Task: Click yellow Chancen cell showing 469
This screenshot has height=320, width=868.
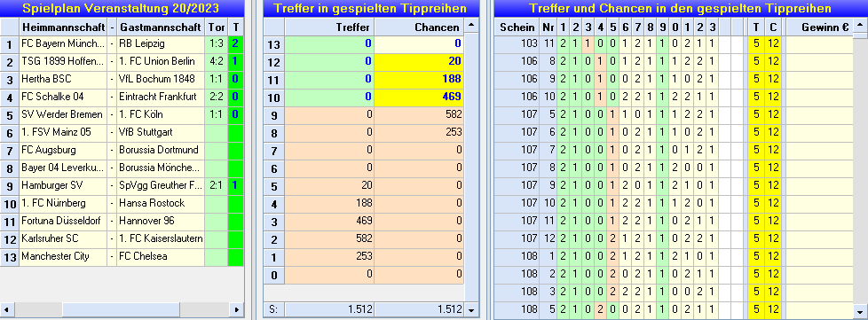Action: (x=419, y=97)
